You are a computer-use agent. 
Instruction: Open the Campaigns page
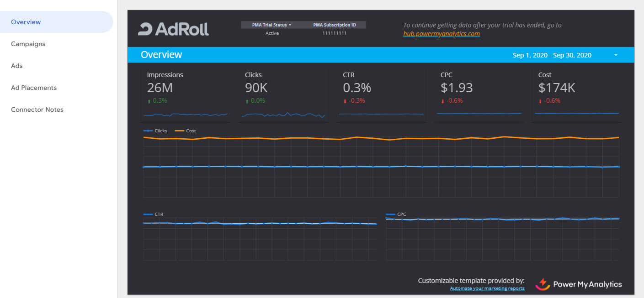(28, 44)
